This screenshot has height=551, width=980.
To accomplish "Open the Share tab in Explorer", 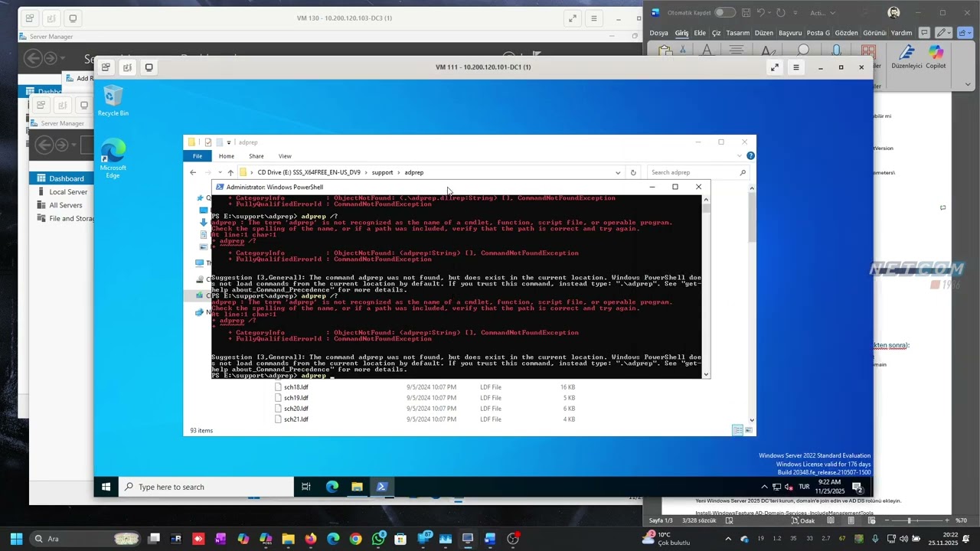I will point(256,156).
